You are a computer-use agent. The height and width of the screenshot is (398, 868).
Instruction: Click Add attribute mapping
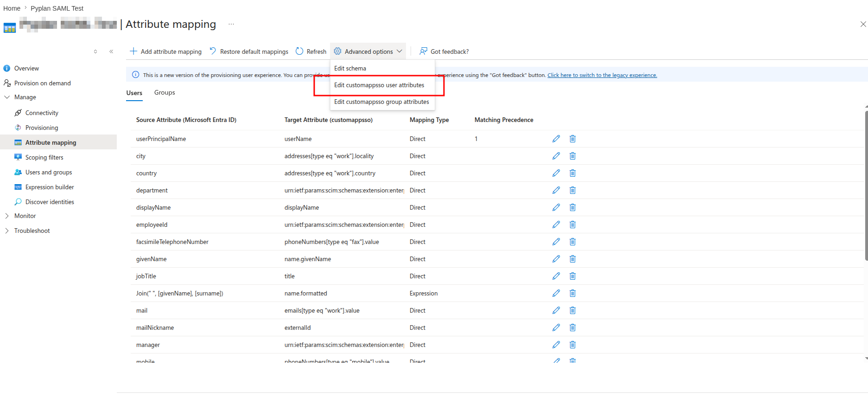165,51
